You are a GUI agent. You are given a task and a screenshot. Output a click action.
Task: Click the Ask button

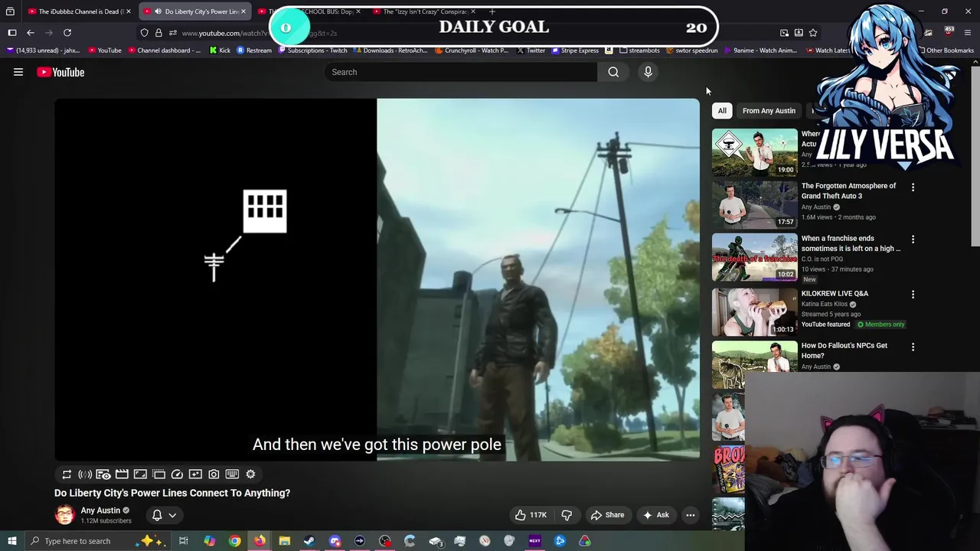click(x=655, y=515)
